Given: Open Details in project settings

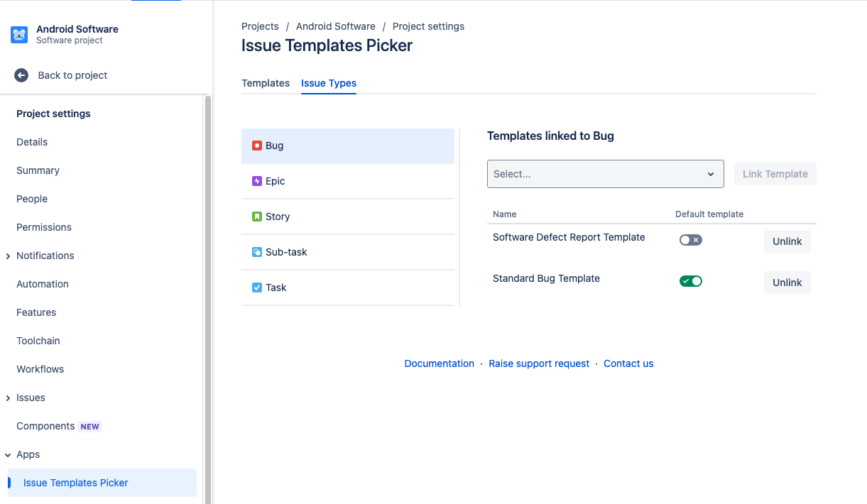Looking at the screenshot, I should click(x=32, y=142).
